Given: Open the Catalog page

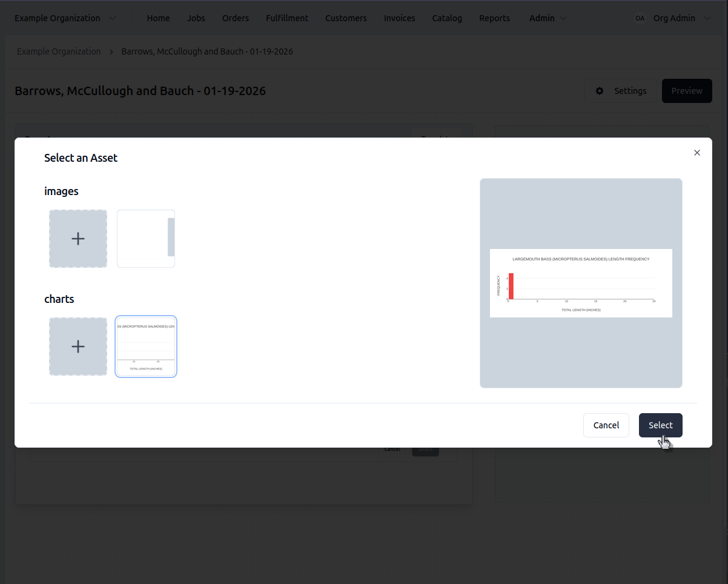Looking at the screenshot, I should pos(447,18).
